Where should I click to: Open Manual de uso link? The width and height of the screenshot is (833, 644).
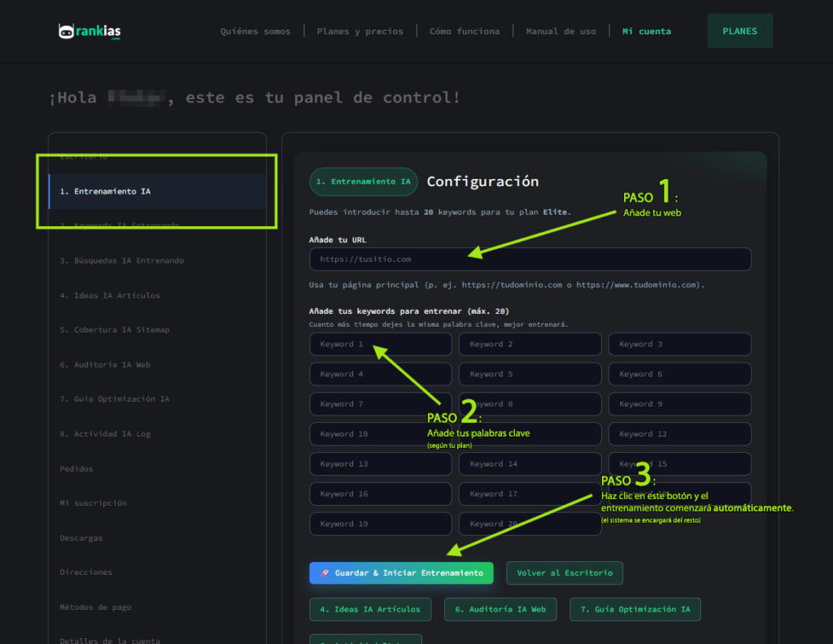tap(560, 32)
